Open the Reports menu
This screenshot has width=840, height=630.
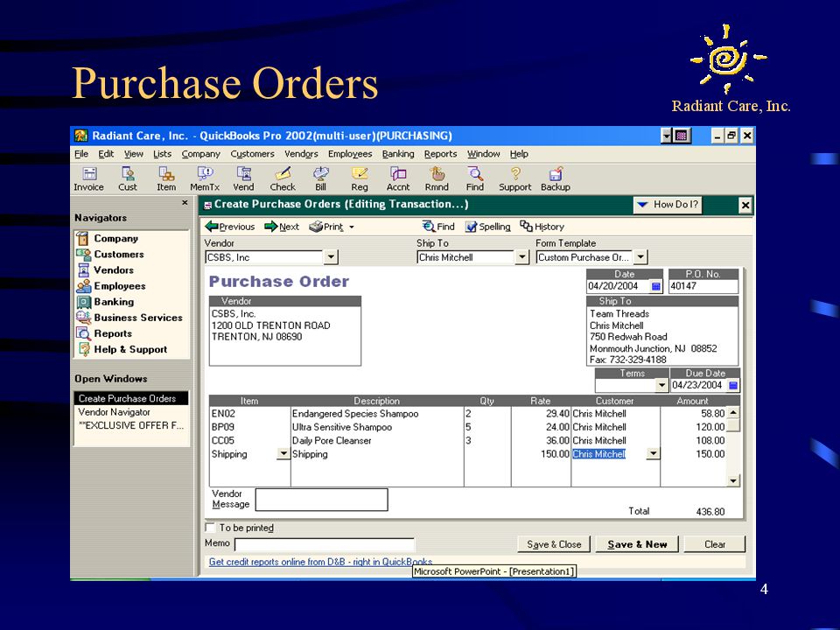click(440, 154)
